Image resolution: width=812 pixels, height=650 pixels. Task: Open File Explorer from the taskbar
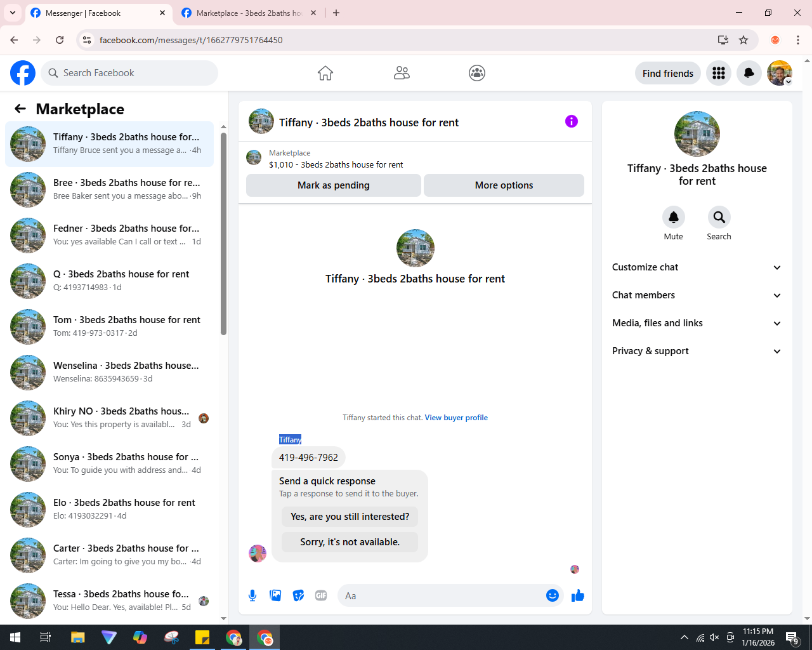tap(77, 637)
